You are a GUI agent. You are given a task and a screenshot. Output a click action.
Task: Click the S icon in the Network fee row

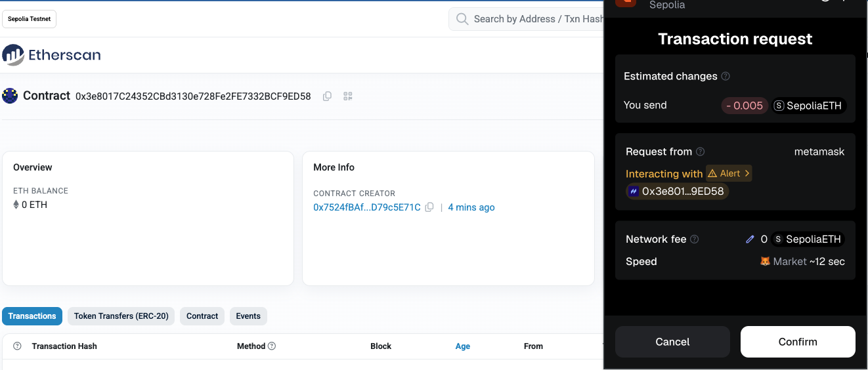pyautogui.click(x=777, y=239)
